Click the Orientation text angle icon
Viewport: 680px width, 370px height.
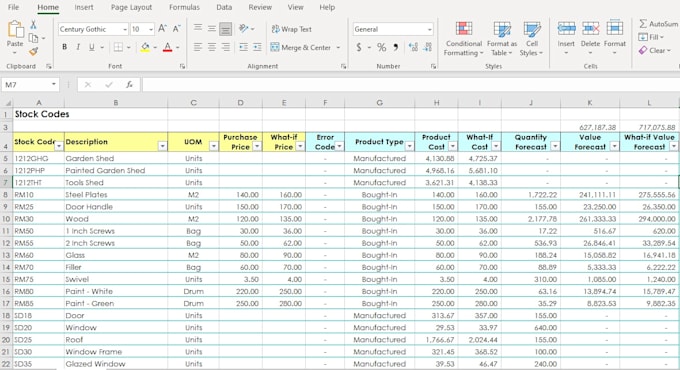click(244, 29)
